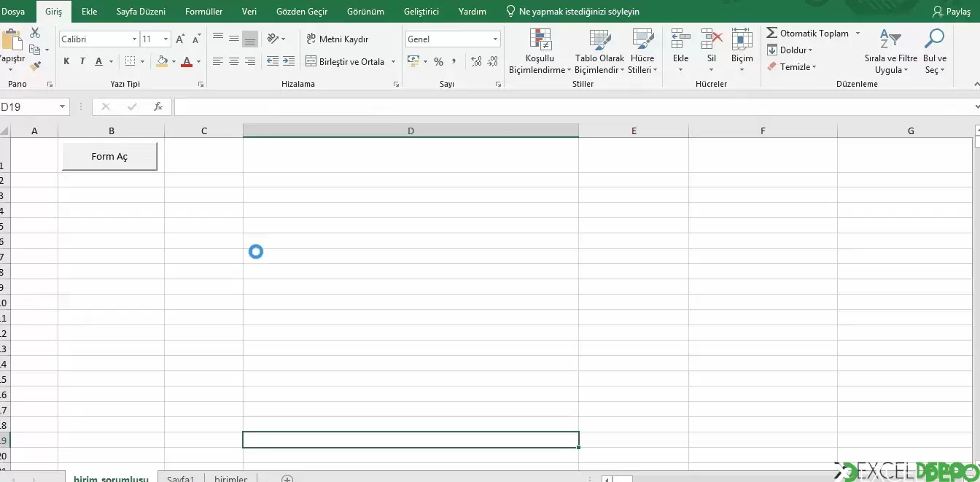This screenshot has height=482, width=980.
Task: Click Metni Kaydır wrap text
Action: tap(338, 39)
